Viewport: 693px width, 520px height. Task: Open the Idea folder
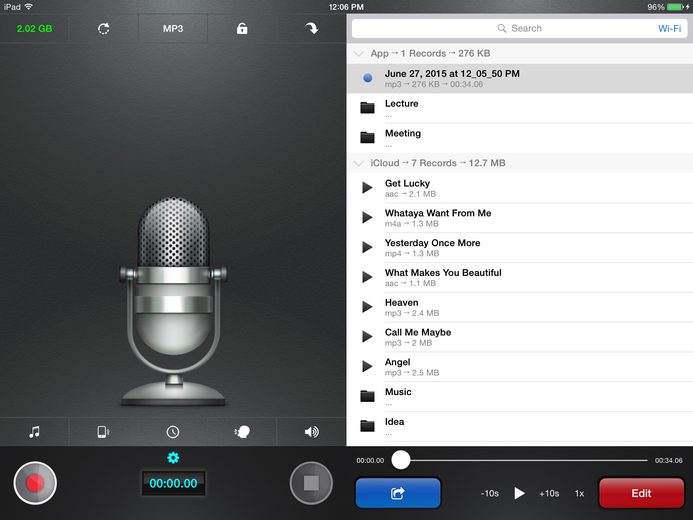(x=520, y=426)
